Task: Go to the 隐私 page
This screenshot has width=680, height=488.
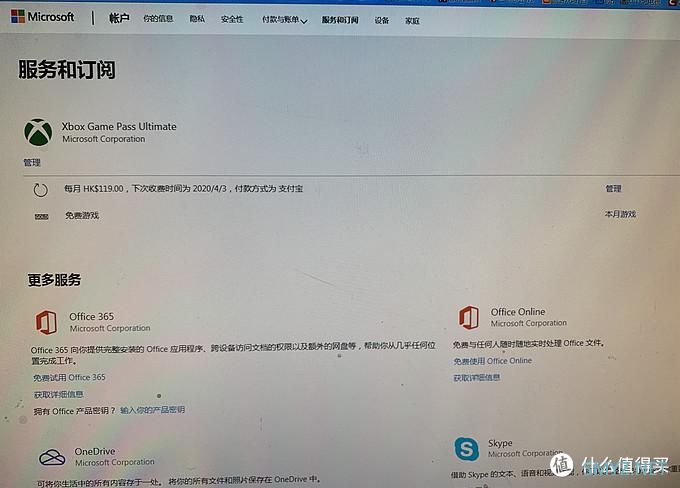Action: coord(197,19)
